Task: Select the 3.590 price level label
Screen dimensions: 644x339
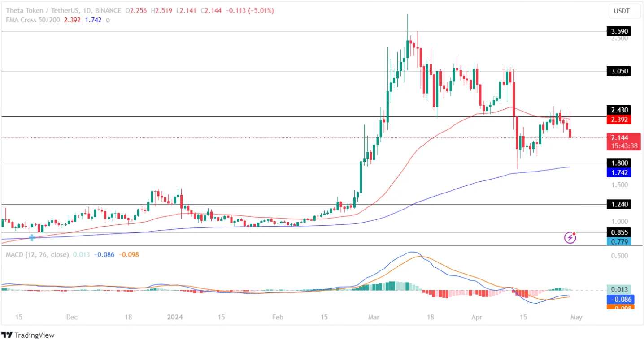Action: coord(619,31)
